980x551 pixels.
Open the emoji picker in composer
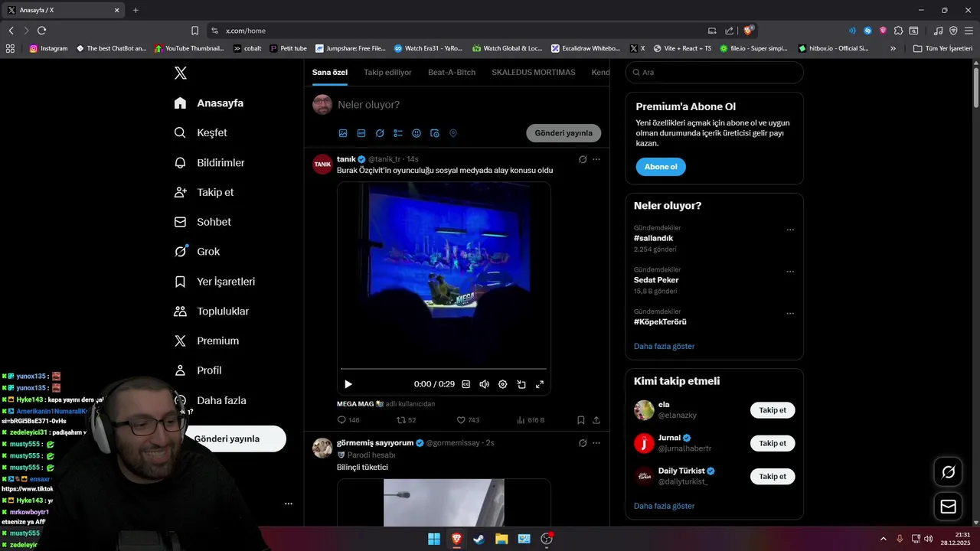point(416,133)
